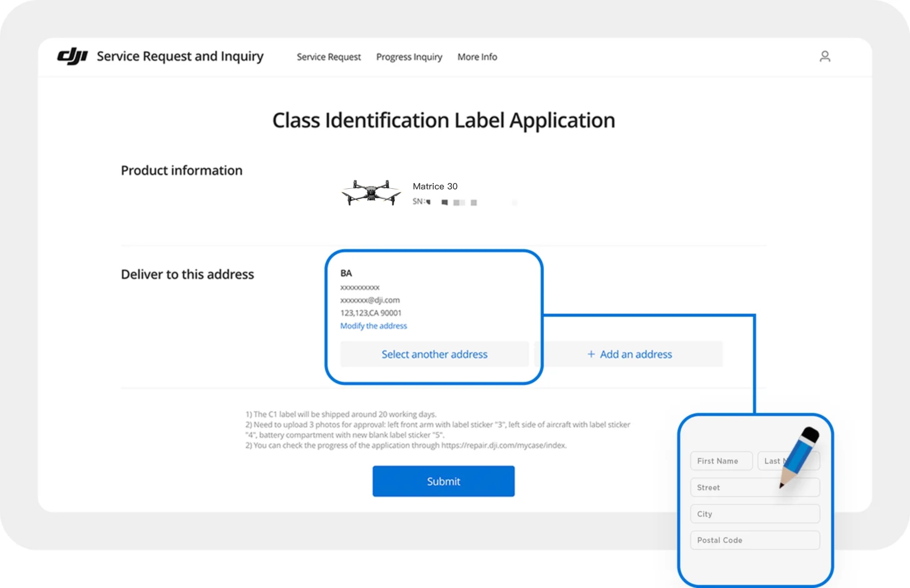
Task: Click the Matrice 30 drone image
Action: (370, 192)
